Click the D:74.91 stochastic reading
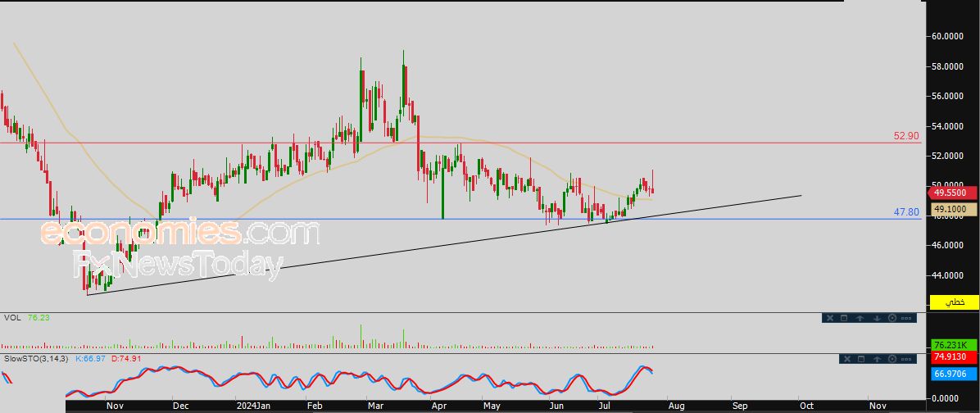This screenshot has width=980, height=413. pos(125,359)
